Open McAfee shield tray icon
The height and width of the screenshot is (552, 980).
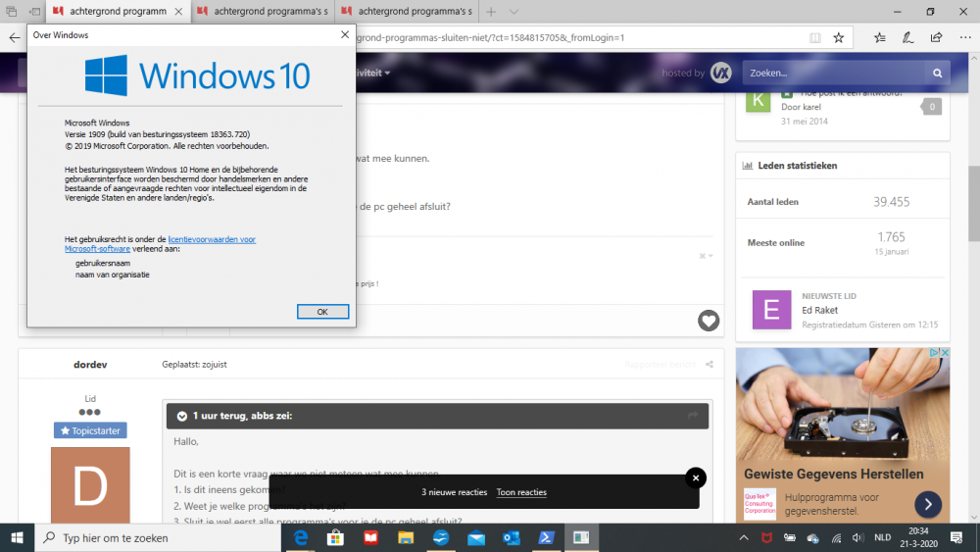(x=766, y=537)
